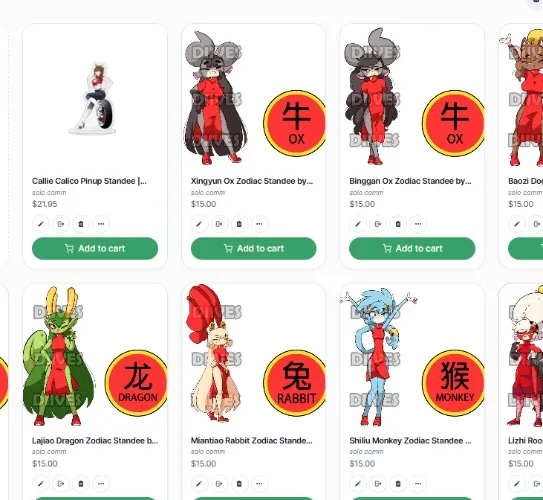The width and height of the screenshot is (543, 500).
Task: Open the Miantiao Rabbit Zodiac Standee title link
Action: [x=251, y=440]
